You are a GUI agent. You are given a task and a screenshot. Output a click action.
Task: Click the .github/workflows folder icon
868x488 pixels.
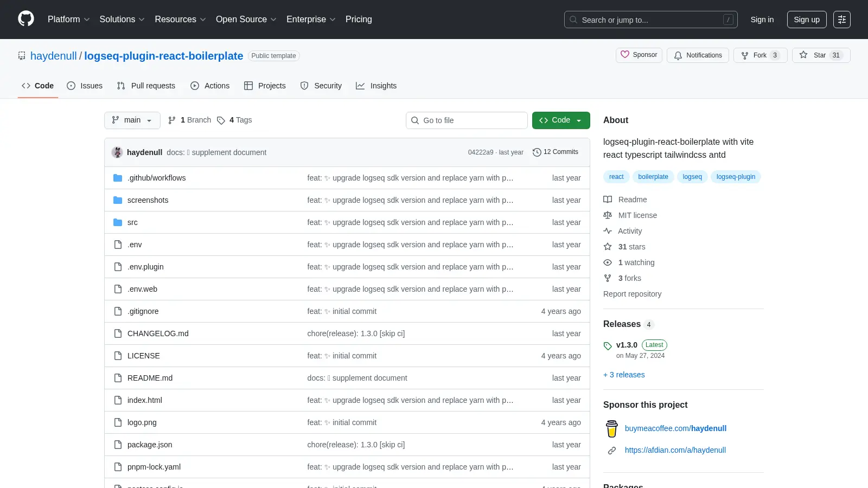click(118, 178)
